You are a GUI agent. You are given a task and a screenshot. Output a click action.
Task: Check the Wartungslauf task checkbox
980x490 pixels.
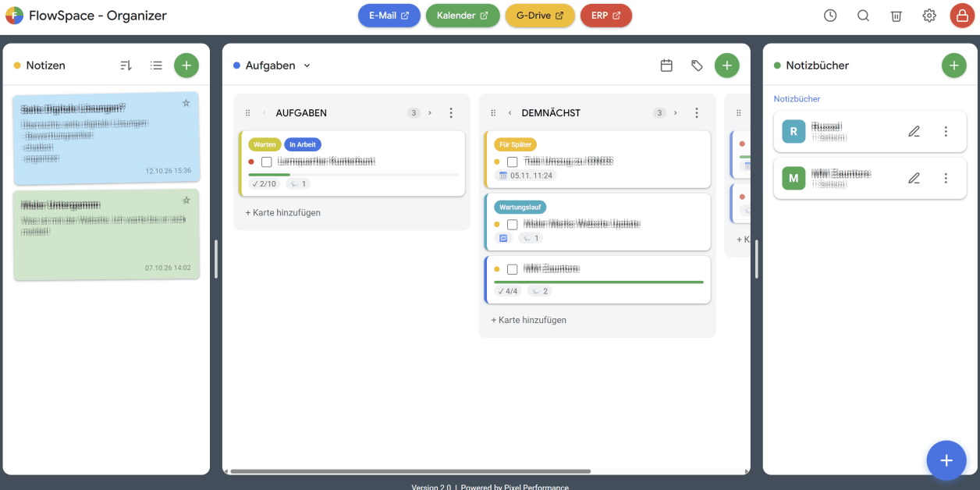(513, 224)
